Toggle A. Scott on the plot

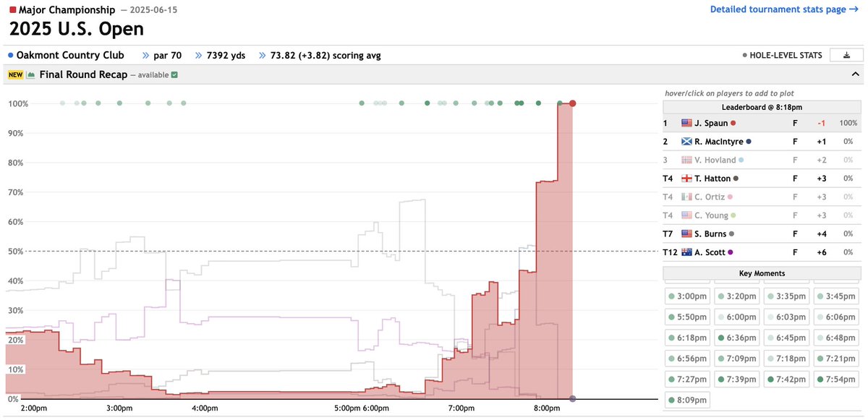[762, 252]
